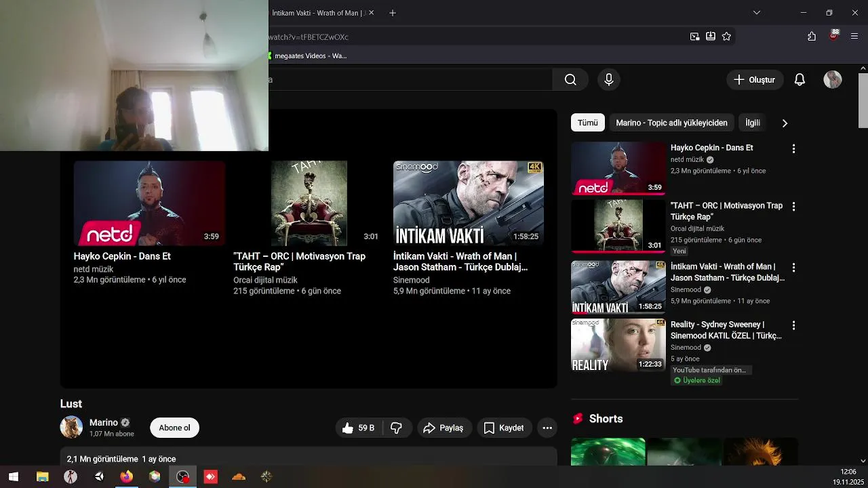Open the Windows Start menu

click(x=13, y=476)
